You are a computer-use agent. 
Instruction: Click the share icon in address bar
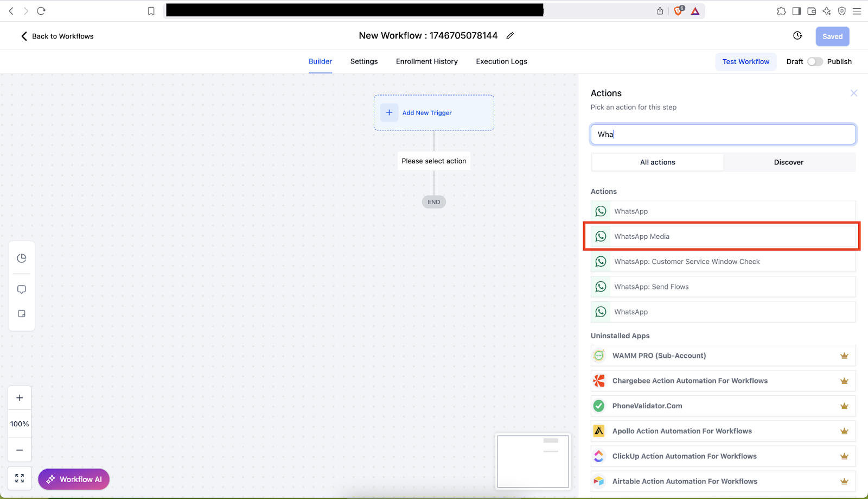point(660,11)
